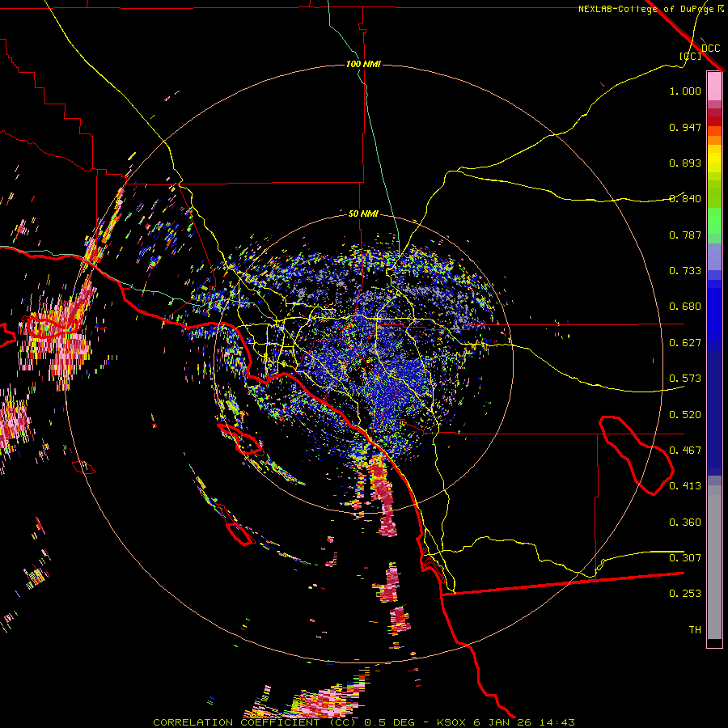Click the 100 NMI range ring label

click(363, 64)
